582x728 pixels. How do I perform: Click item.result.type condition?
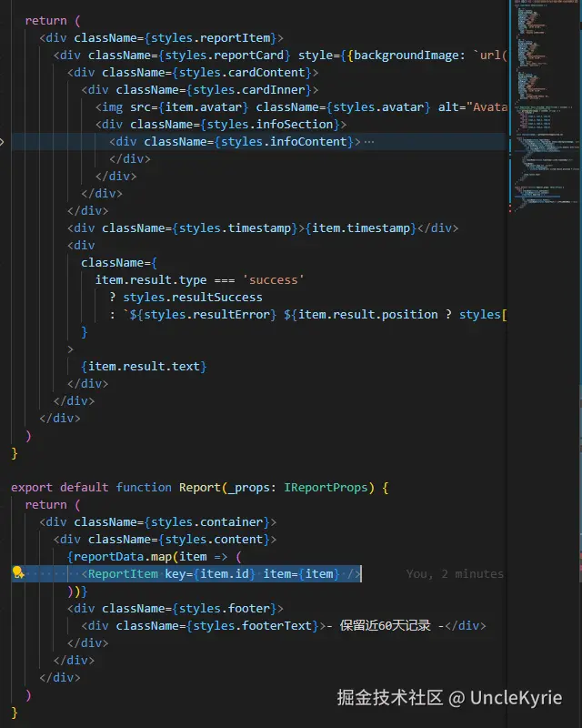point(151,280)
